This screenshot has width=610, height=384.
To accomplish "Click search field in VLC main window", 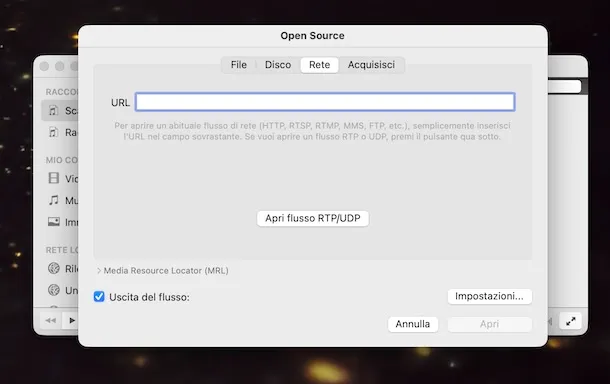I will point(564,86).
